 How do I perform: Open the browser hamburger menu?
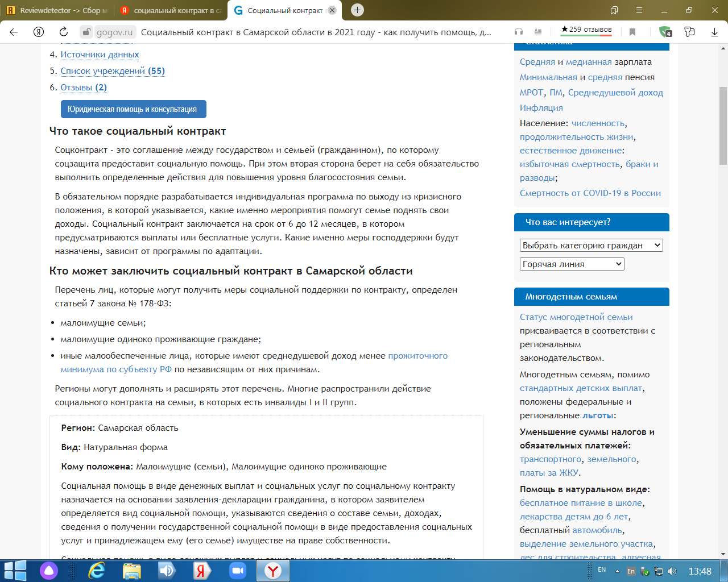click(639, 10)
